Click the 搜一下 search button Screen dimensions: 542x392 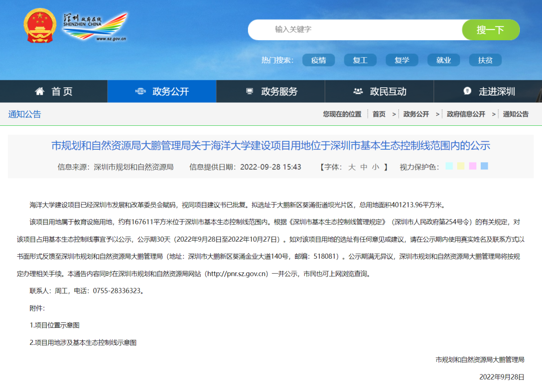(x=490, y=30)
